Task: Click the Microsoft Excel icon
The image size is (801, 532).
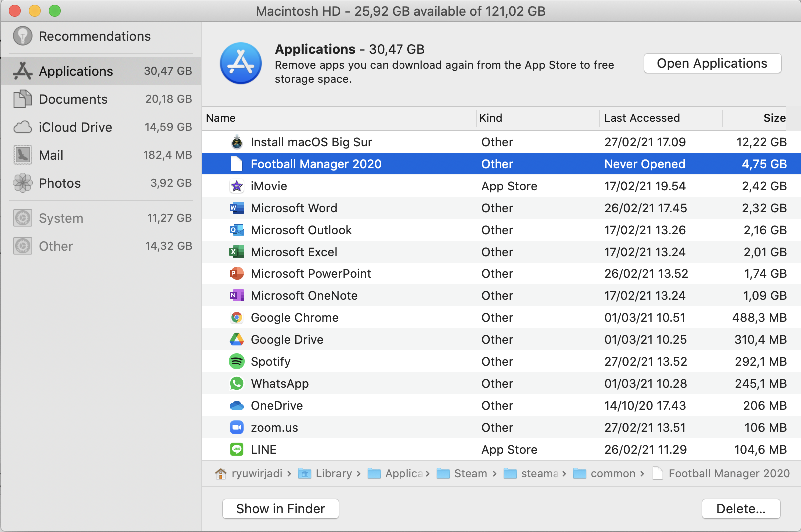Action: click(x=237, y=252)
